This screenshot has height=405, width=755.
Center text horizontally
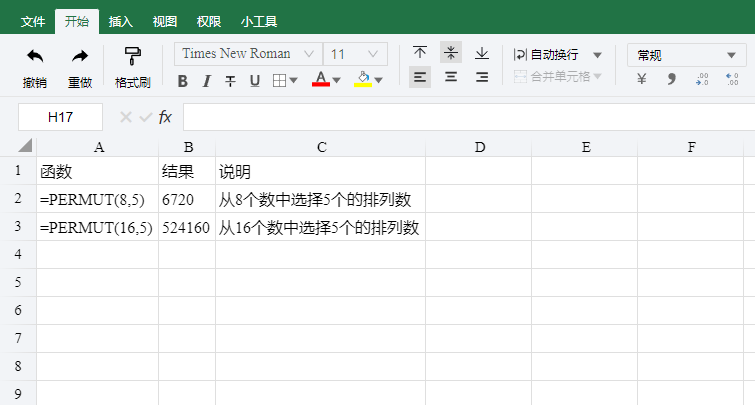(451, 77)
